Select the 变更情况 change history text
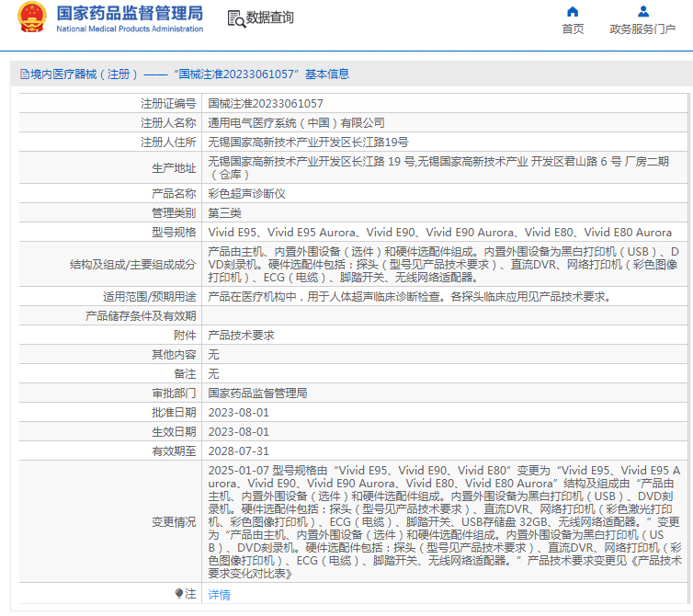 click(x=445, y=522)
